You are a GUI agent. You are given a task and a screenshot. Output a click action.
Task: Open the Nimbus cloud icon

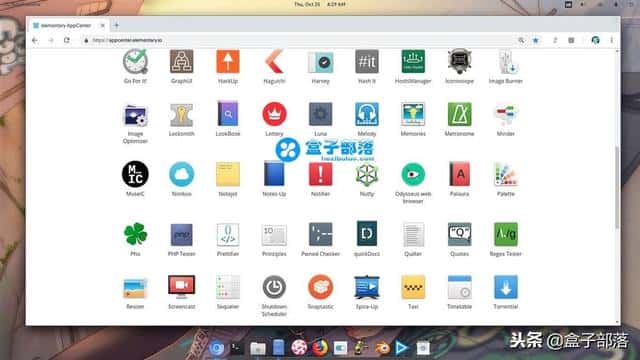(182, 174)
